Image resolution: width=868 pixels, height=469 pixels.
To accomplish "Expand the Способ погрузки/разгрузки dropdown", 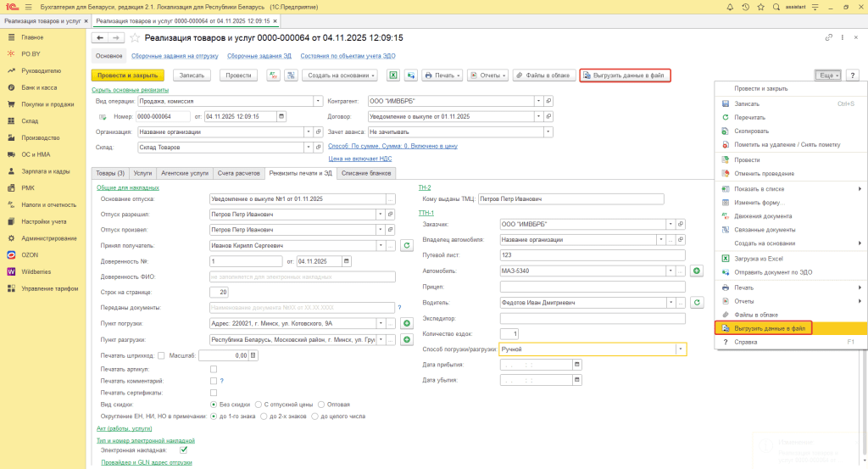I will tap(680, 349).
